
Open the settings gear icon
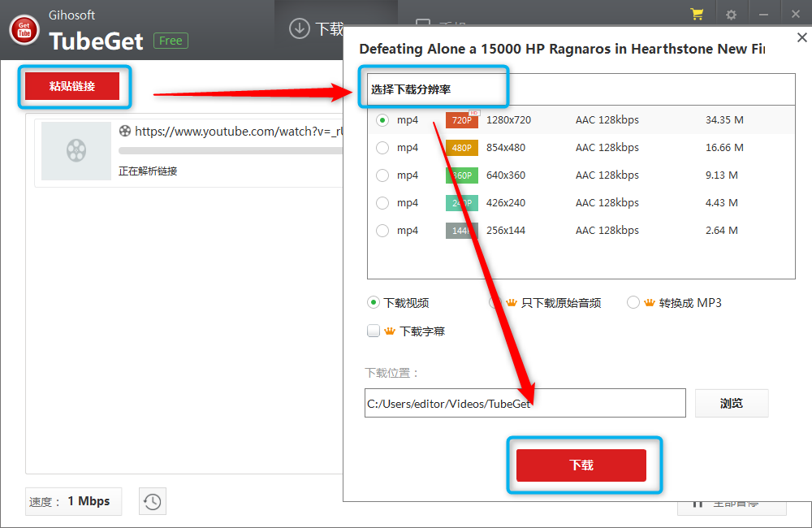click(x=732, y=15)
